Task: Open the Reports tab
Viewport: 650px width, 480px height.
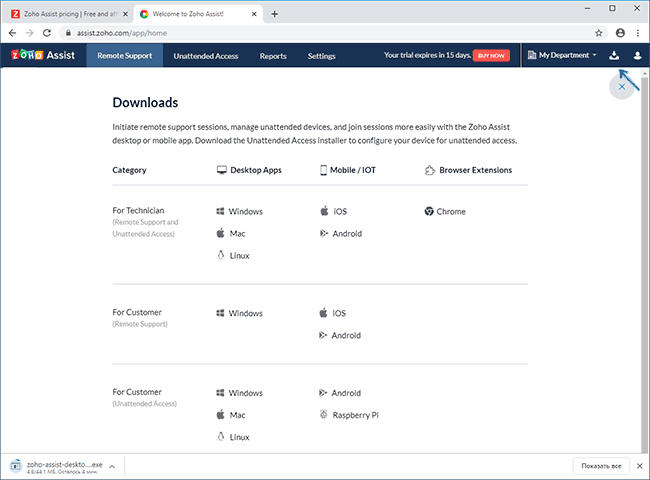Action: point(273,56)
